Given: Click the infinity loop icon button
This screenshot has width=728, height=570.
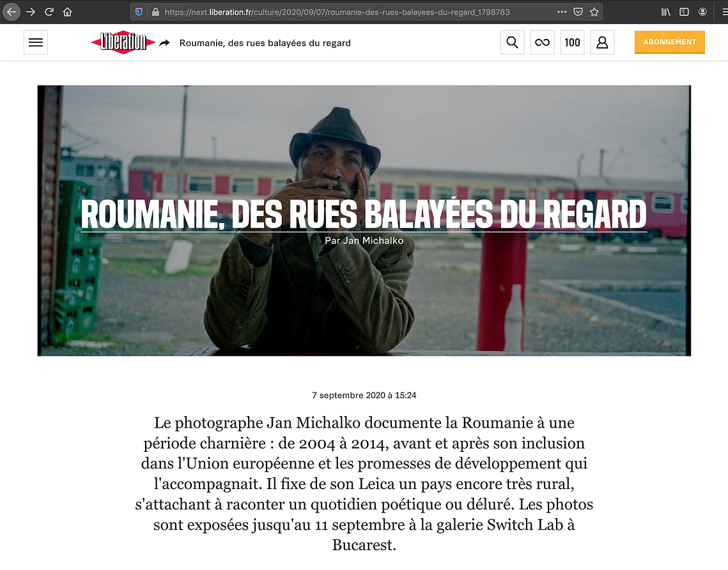Looking at the screenshot, I should click(542, 42).
